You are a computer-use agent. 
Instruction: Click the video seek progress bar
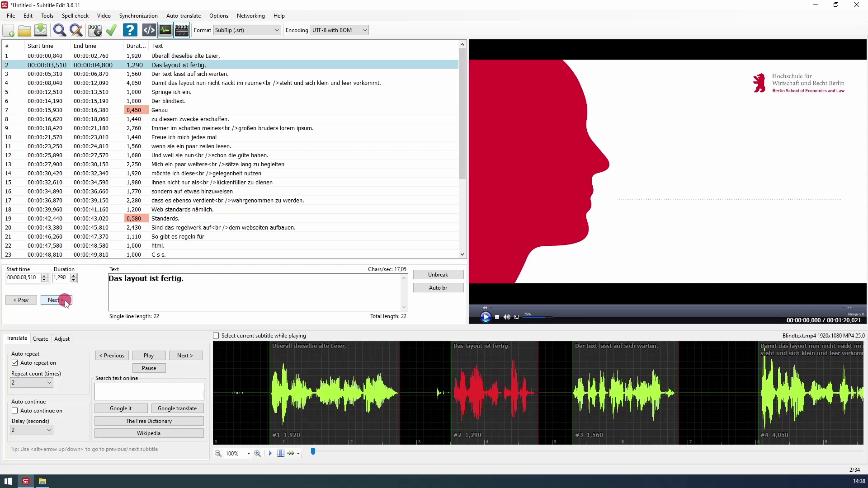667,308
